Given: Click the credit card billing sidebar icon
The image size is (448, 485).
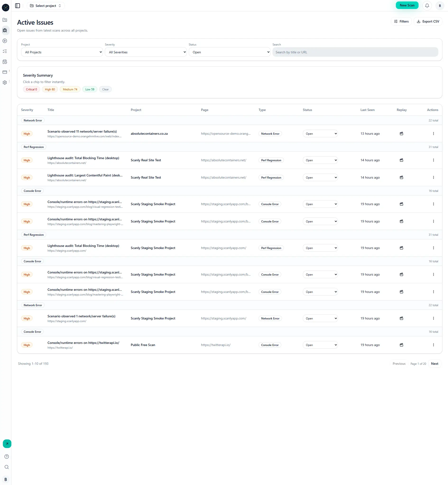Looking at the screenshot, I should [5, 72].
